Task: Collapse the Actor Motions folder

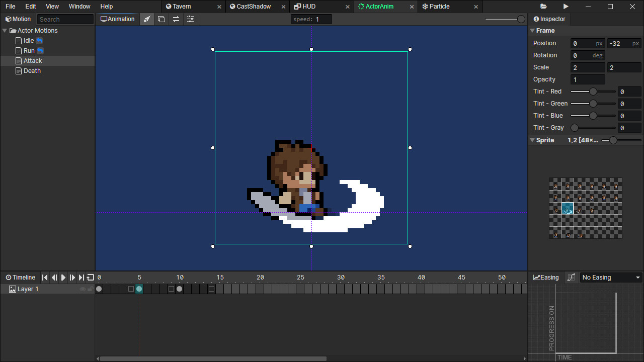Action: pyautogui.click(x=5, y=30)
